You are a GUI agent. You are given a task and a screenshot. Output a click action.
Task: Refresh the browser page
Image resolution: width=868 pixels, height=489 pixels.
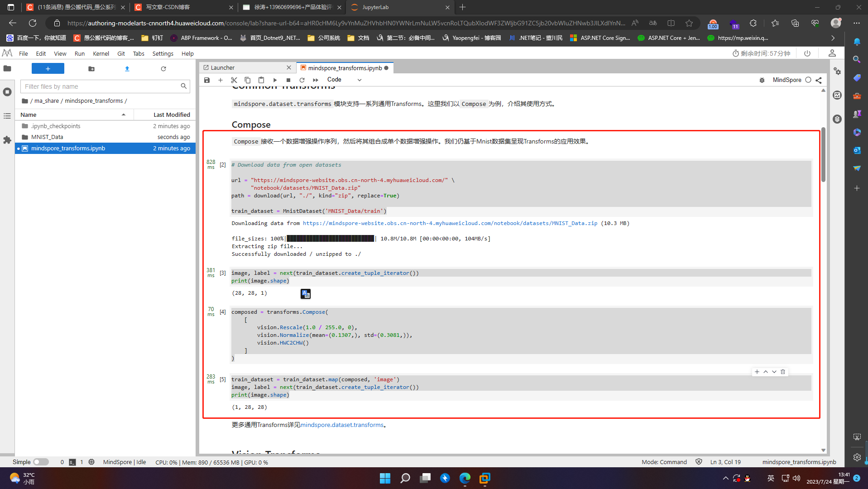point(33,23)
